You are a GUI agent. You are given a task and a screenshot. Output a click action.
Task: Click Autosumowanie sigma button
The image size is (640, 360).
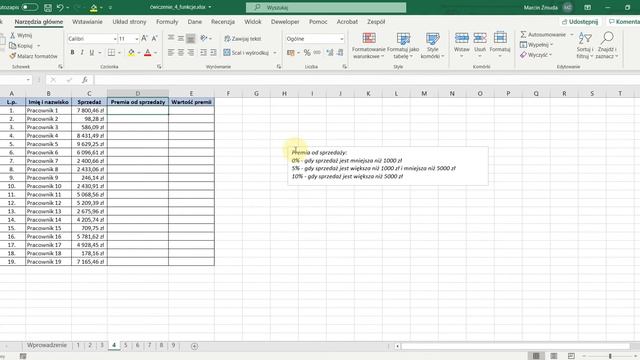[543, 35]
